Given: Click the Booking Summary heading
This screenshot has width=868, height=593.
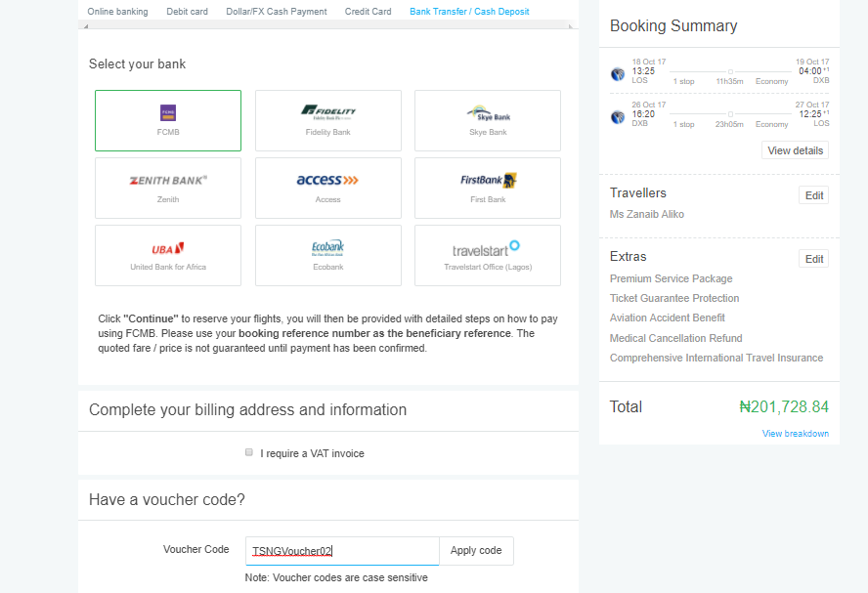Looking at the screenshot, I should click(673, 26).
